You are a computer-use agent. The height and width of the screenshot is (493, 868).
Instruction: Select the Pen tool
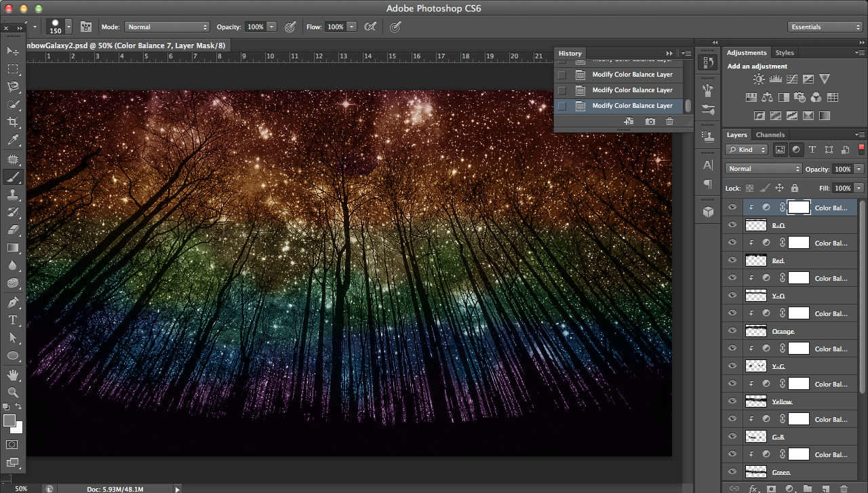[13, 302]
